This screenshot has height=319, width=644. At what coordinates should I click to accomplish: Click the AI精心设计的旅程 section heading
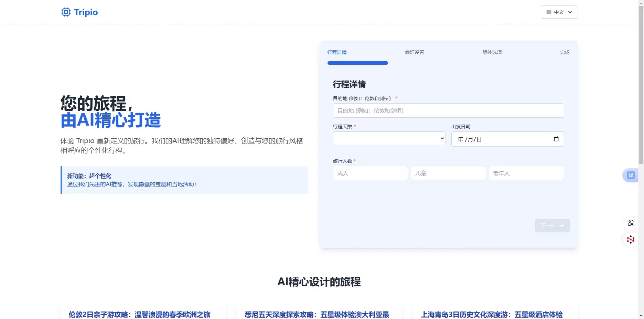click(x=319, y=282)
